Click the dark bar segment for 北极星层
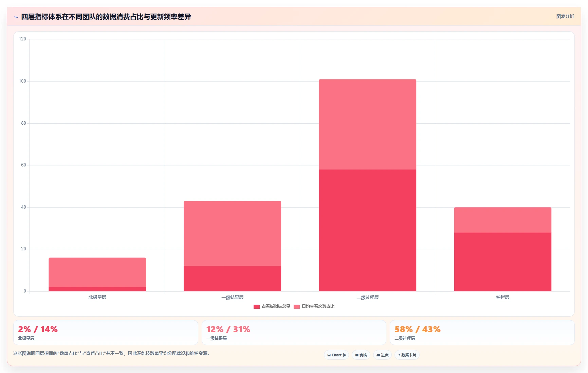 (97, 289)
